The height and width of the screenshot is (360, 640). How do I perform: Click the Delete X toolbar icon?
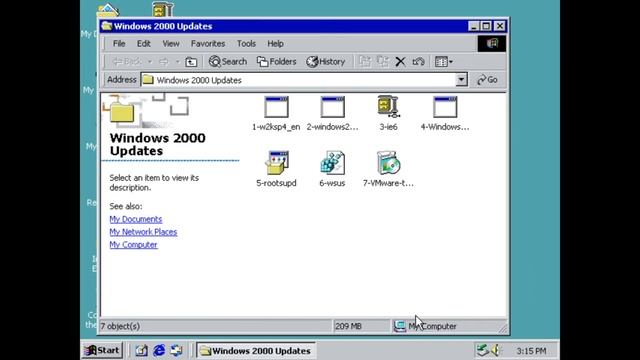point(400,62)
